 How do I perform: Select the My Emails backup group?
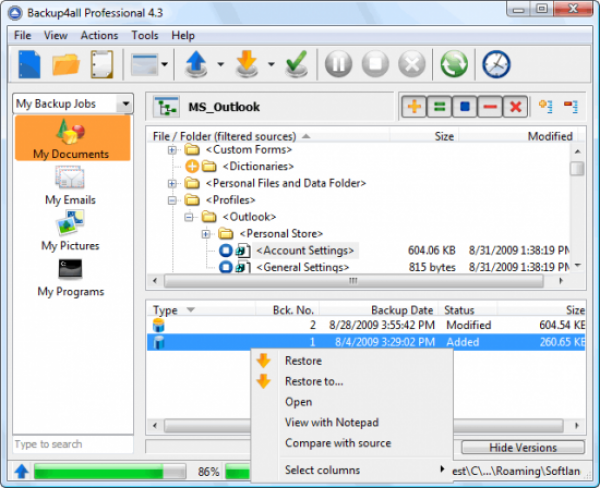(x=70, y=185)
